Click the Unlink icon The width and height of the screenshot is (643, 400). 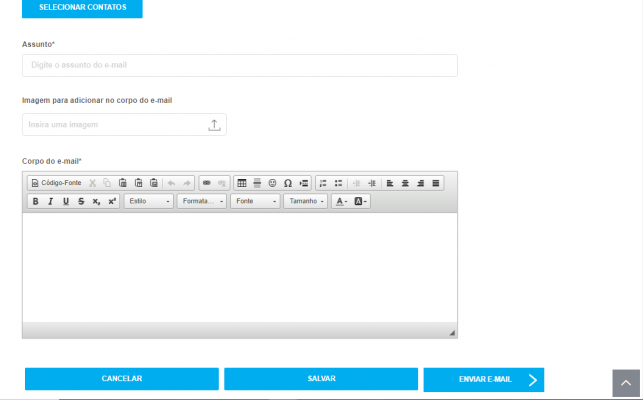pyautogui.click(x=222, y=183)
